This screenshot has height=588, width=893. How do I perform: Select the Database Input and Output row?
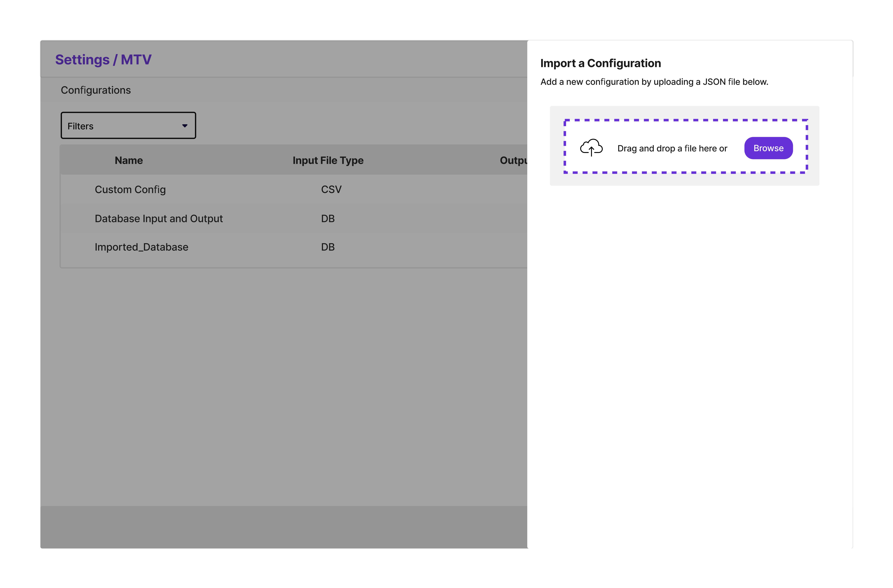pyautogui.click(x=158, y=218)
